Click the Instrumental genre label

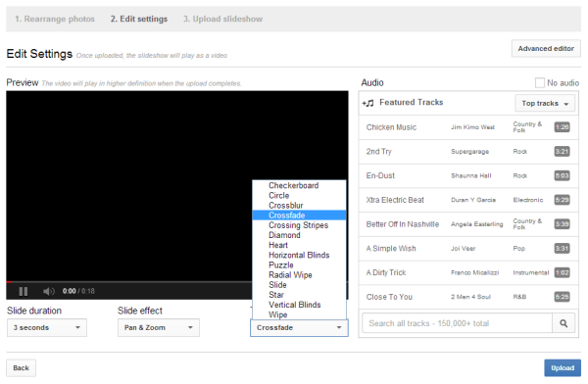coord(530,272)
